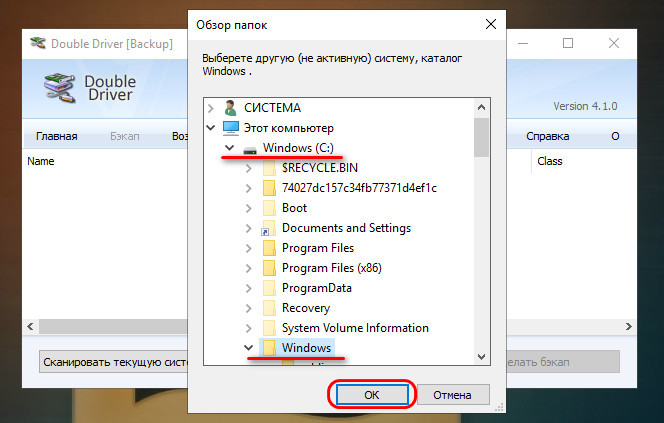Close the Double Driver window
This screenshot has height=423, width=664.
click(x=614, y=43)
